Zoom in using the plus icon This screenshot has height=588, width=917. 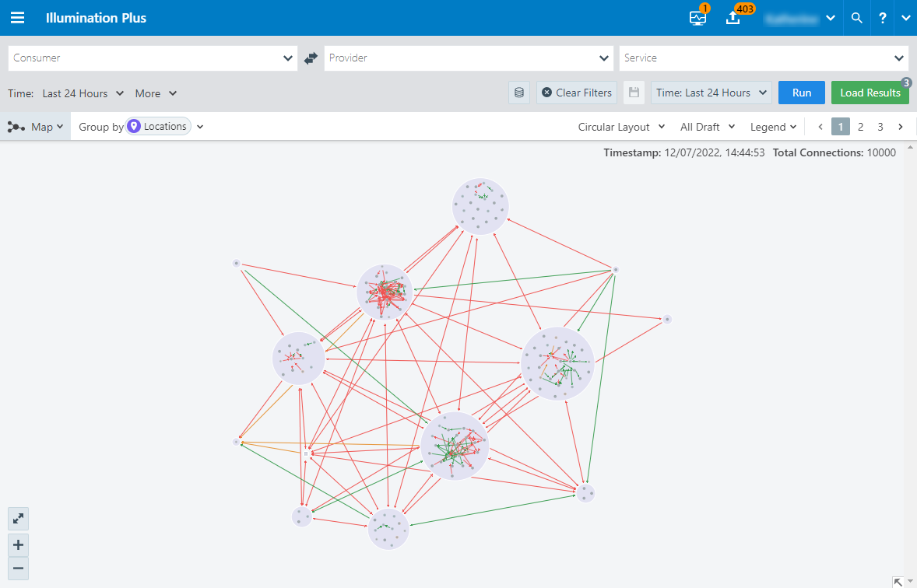pos(18,545)
